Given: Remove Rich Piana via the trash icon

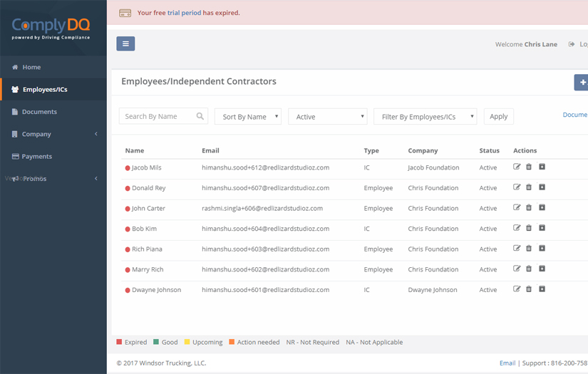Looking at the screenshot, I should (529, 249).
